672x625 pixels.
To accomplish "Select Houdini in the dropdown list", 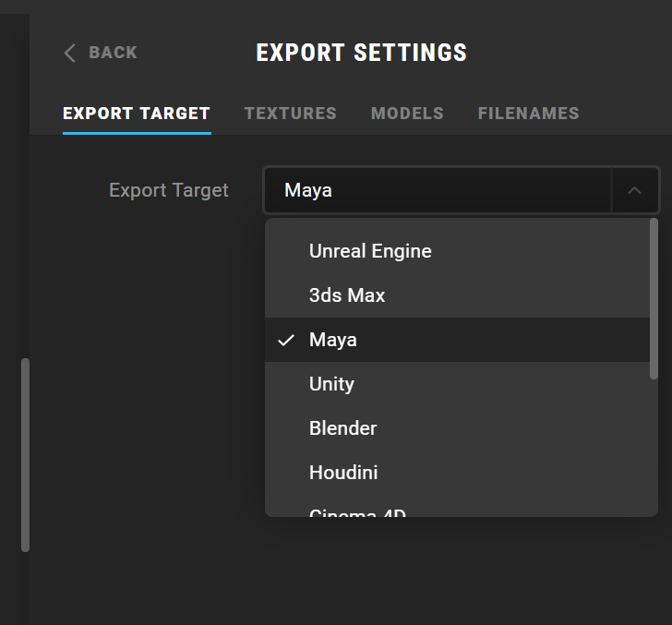I will 457,473.
